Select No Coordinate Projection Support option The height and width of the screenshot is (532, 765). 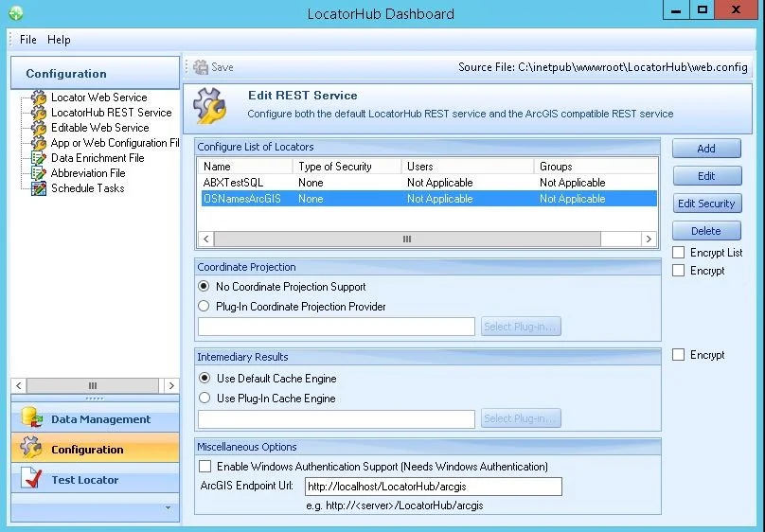click(204, 286)
